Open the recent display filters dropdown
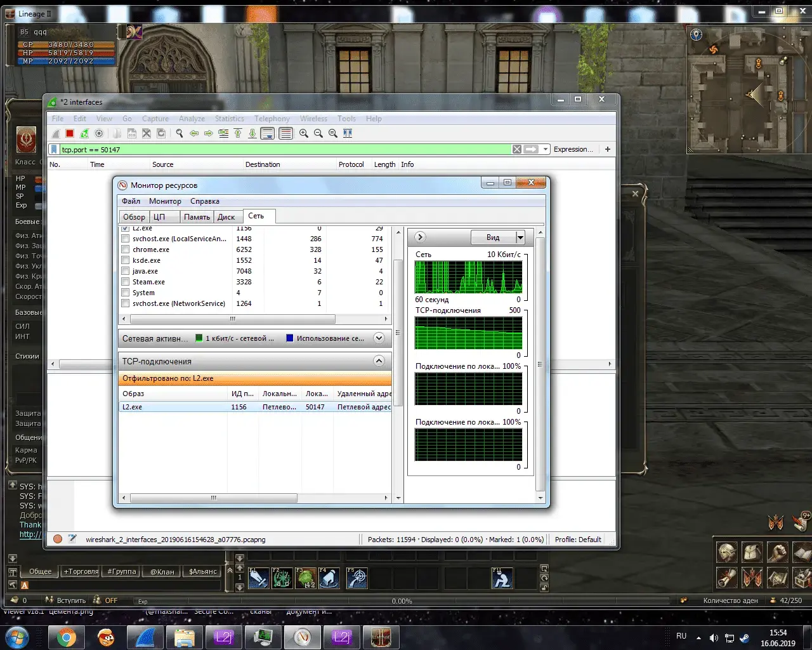 [x=546, y=149]
